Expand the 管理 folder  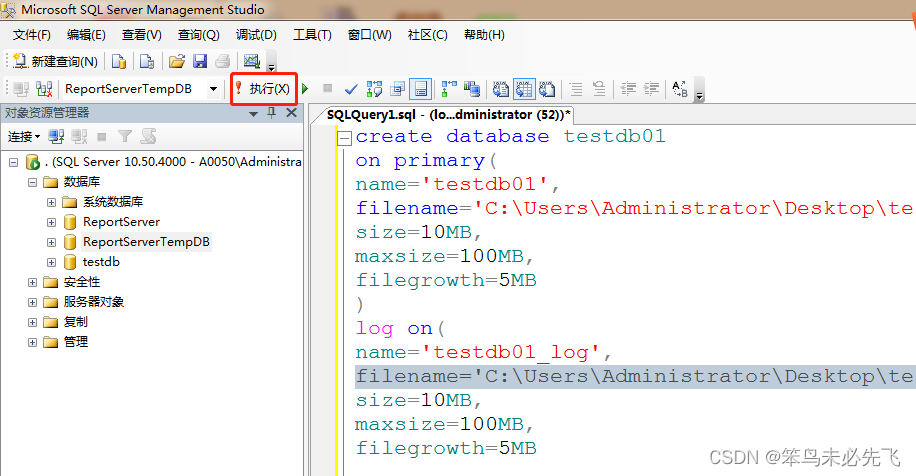(32, 342)
